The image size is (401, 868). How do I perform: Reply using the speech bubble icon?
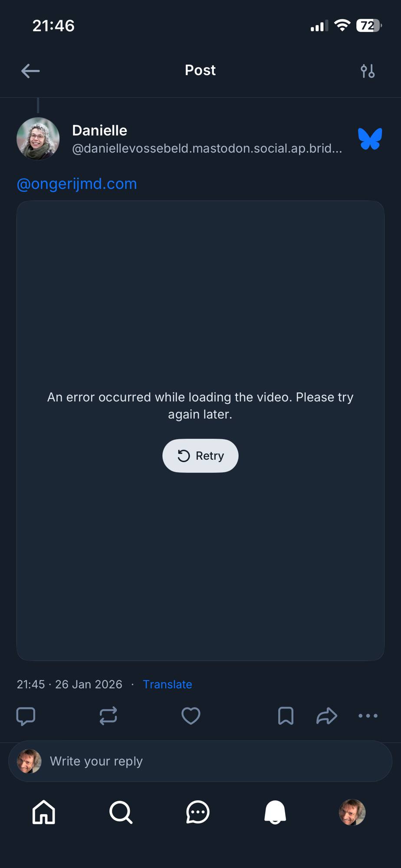(x=26, y=716)
